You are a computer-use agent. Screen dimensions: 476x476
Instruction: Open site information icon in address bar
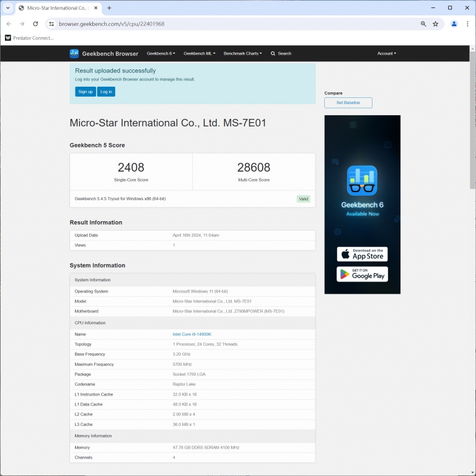coord(51,24)
